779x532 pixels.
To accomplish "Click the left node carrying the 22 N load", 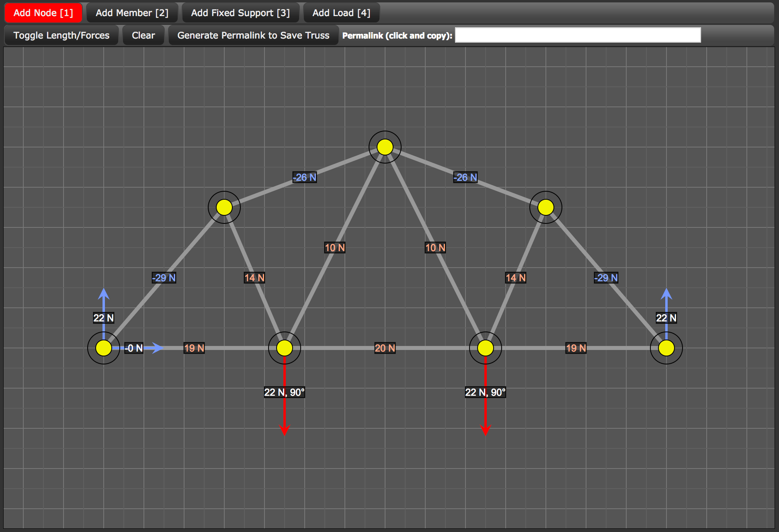I will pyautogui.click(x=285, y=348).
